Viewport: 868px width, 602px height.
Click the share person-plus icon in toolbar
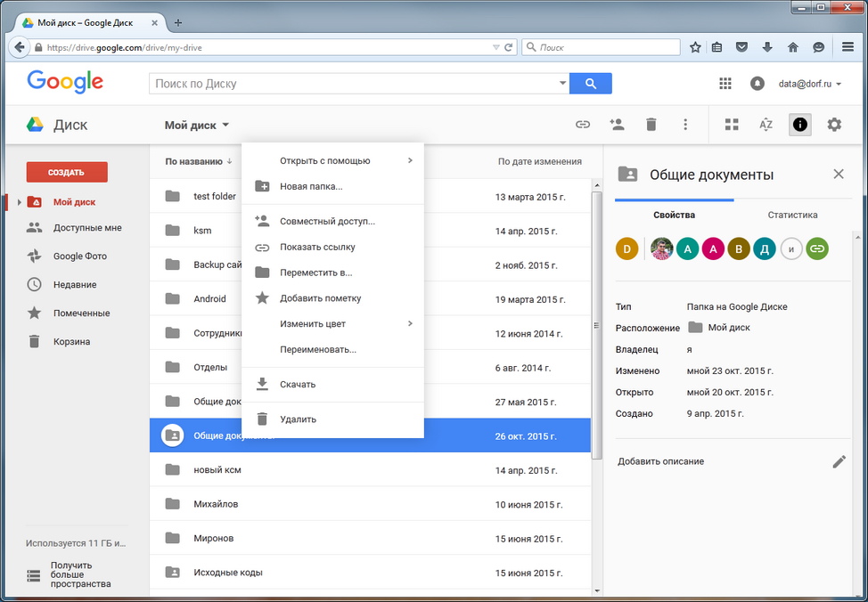click(x=617, y=125)
